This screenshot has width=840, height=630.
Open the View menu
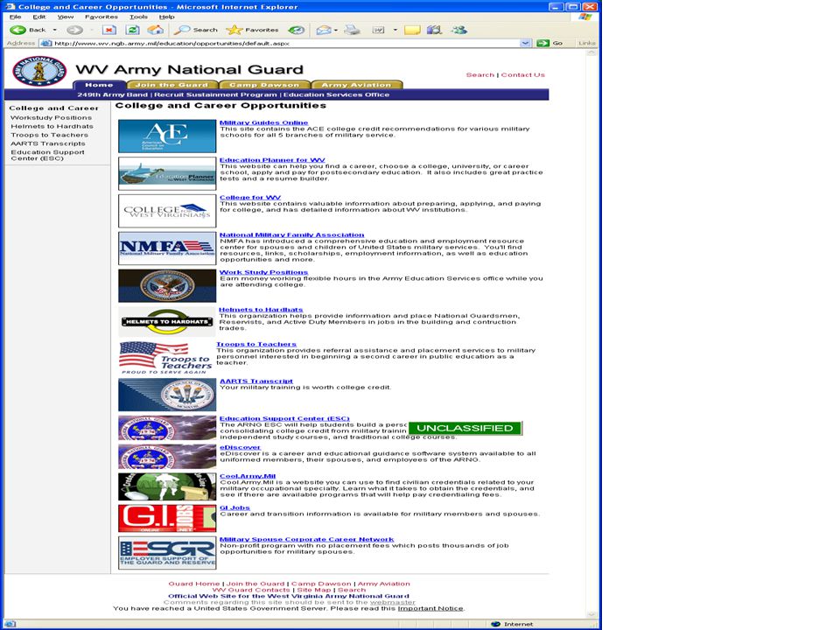tap(66, 17)
